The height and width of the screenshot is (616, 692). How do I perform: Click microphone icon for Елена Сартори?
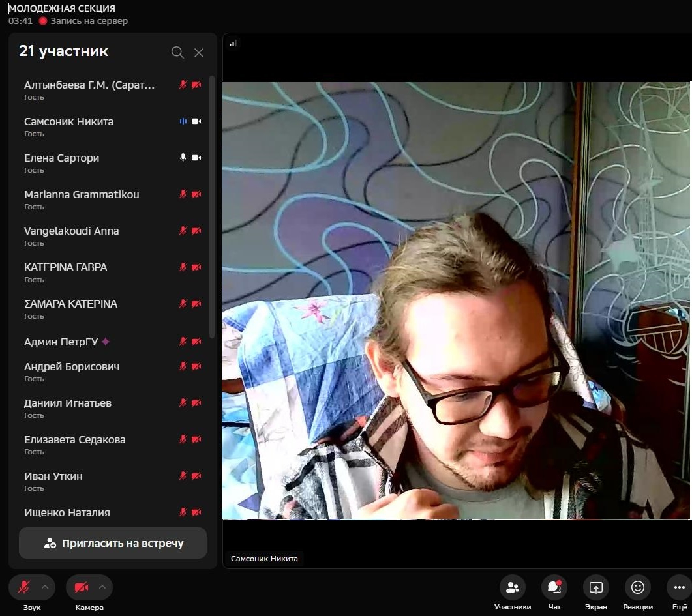click(183, 158)
